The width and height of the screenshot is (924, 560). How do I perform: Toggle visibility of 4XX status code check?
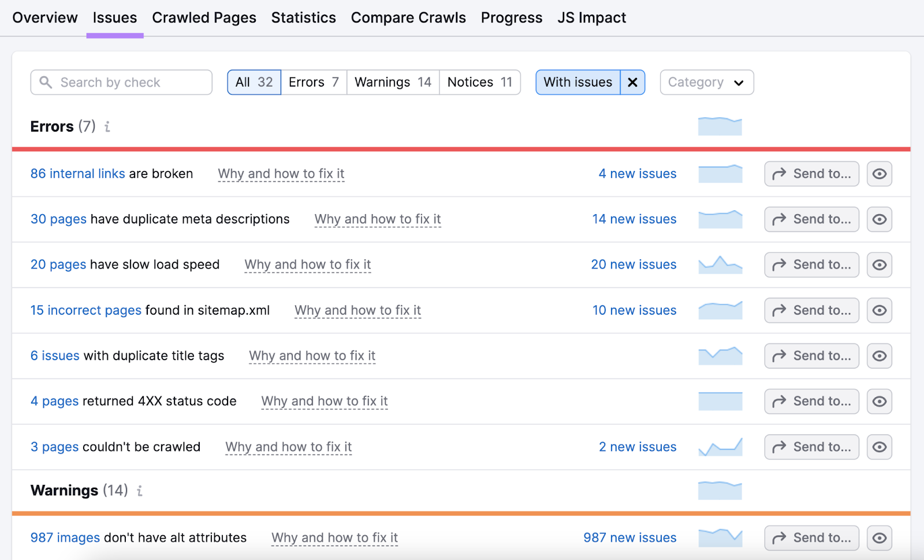click(x=879, y=402)
